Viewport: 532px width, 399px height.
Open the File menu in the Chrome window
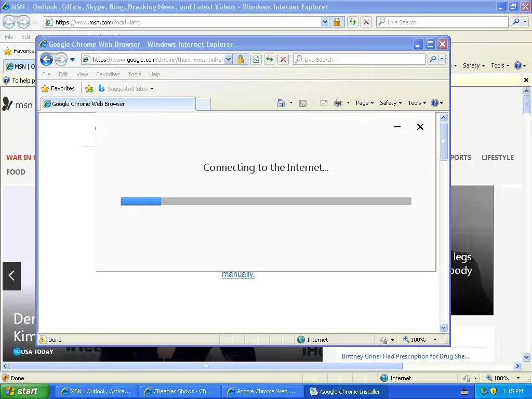tap(46, 74)
